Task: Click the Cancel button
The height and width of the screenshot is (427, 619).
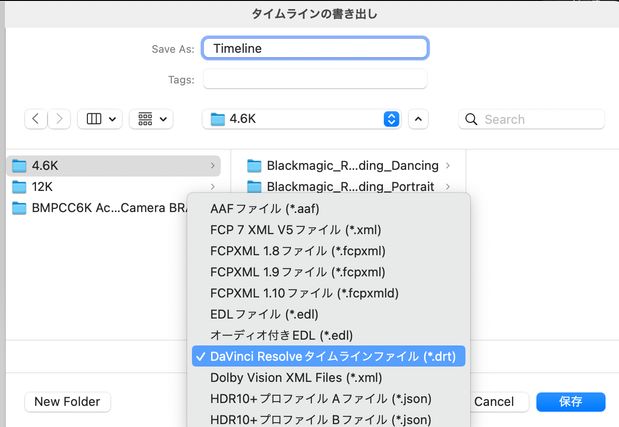Action: [x=494, y=402]
